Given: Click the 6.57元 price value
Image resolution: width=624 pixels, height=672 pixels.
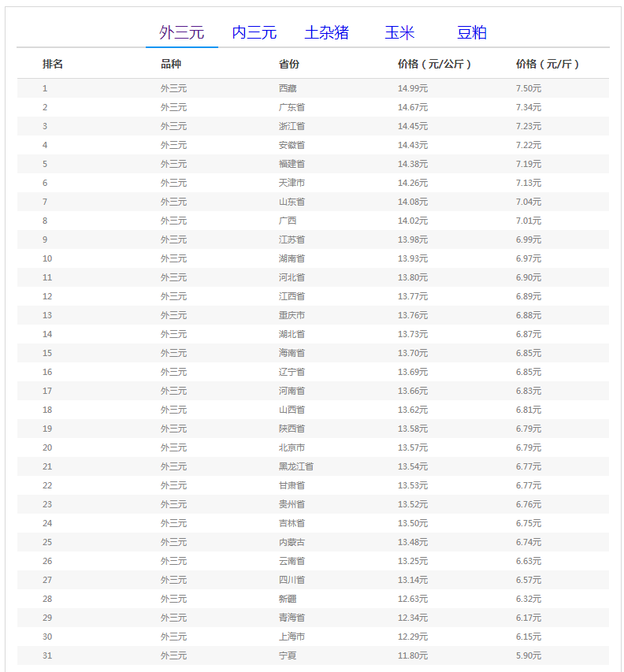Looking at the screenshot, I should (x=529, y=579).
